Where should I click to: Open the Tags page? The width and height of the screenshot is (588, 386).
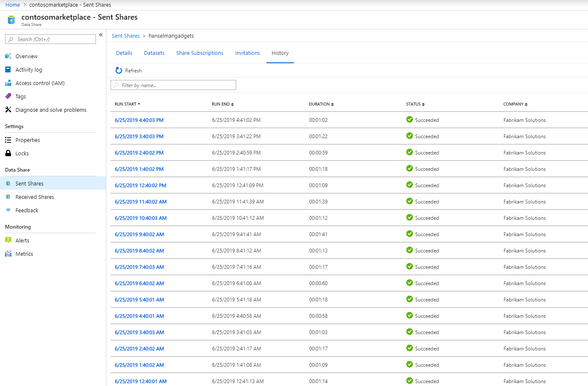[x=21, y=96]
